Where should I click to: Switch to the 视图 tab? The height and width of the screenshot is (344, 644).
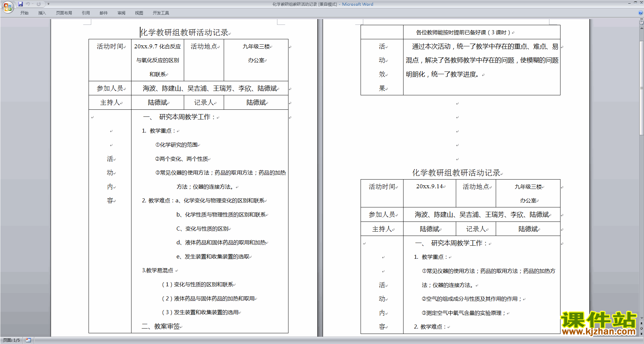point(139,13)
